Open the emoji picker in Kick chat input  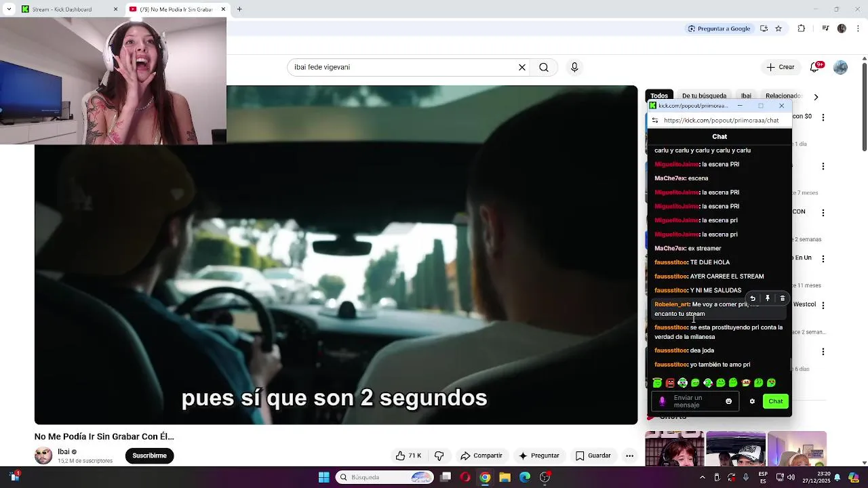coord(729,401)
